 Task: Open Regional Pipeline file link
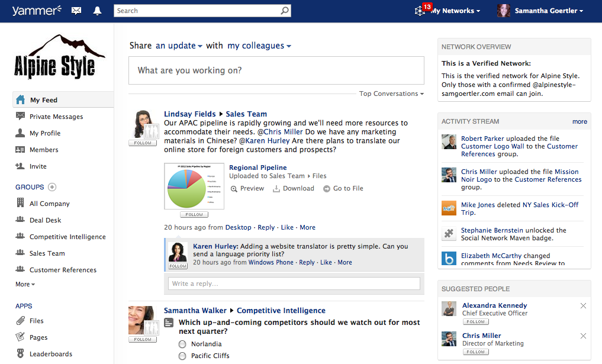[x=258, y=167]
